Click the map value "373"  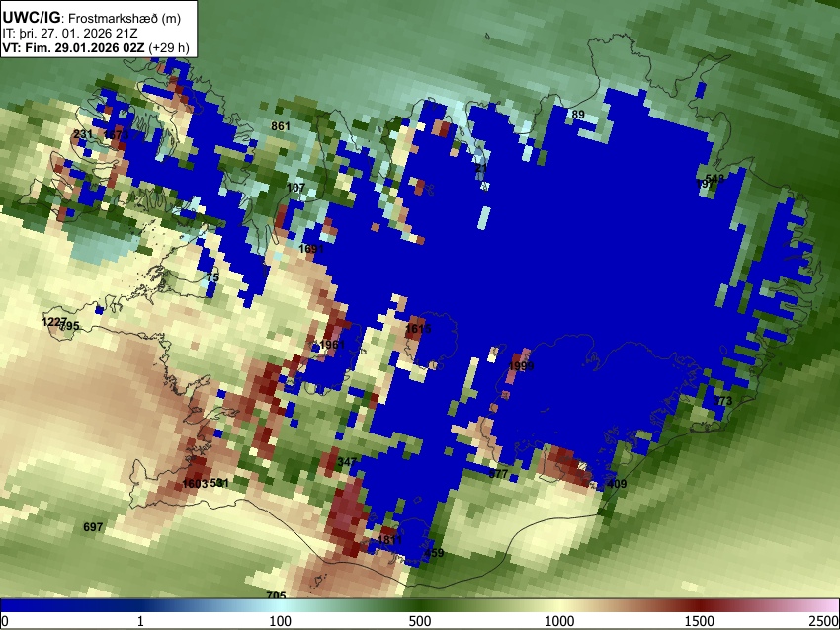coord(722,401)
